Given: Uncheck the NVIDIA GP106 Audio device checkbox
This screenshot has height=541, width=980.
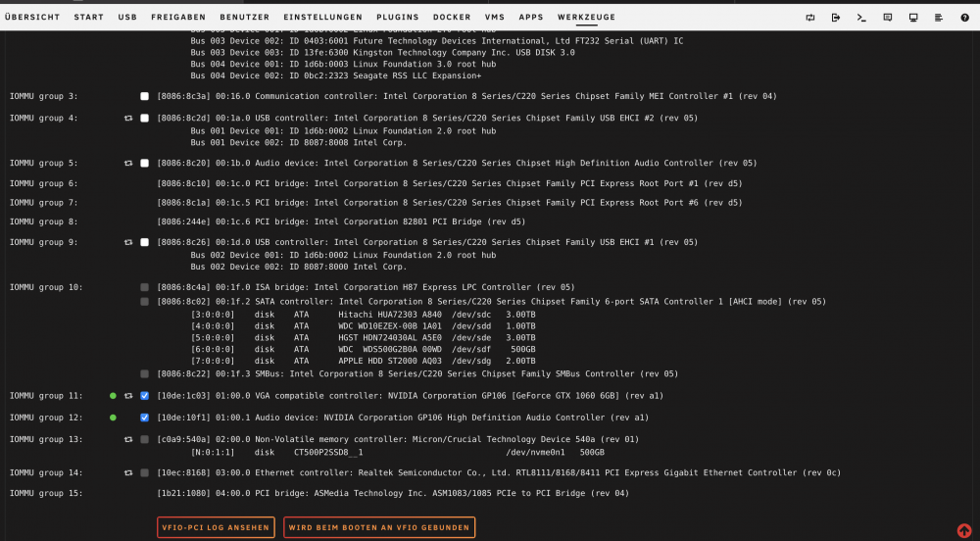Looking at the screenshot, I should click(144, 418).
